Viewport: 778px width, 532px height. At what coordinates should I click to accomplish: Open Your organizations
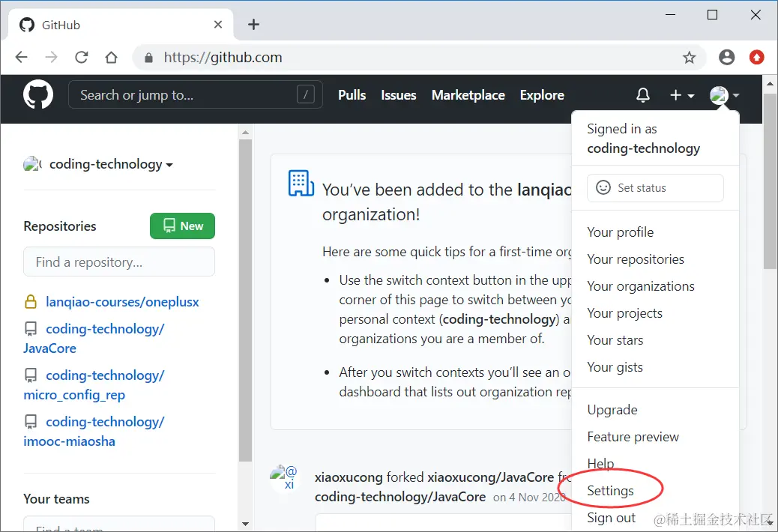(x=641, y=286)
